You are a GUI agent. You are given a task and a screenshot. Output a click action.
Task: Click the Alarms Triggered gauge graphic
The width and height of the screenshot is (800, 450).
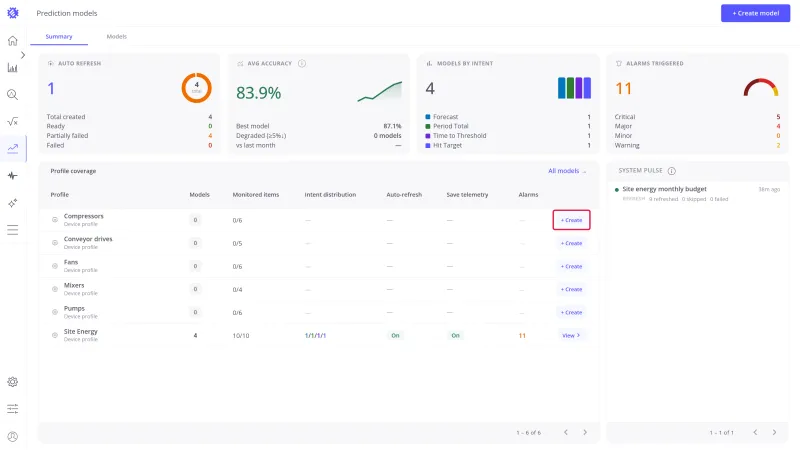[761, 87]
